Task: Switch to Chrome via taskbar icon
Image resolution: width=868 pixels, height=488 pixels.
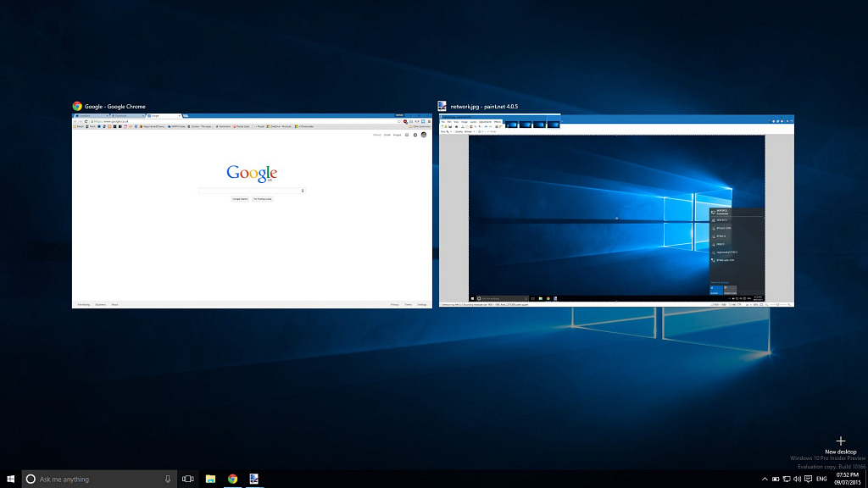Action: pos(232,480)
